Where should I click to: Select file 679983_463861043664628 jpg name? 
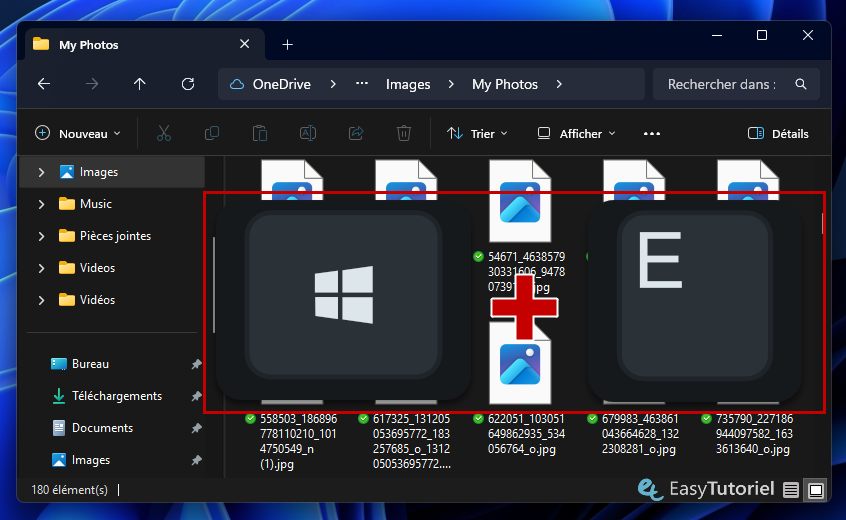click(640, 434)
